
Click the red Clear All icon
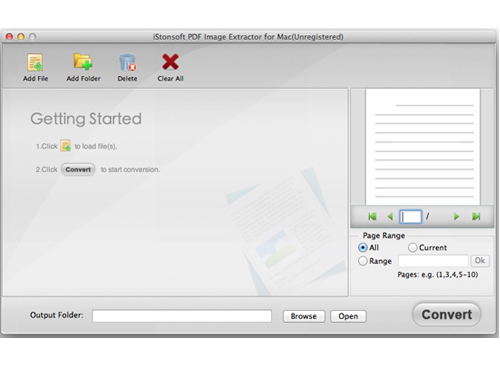pos(170,62)
